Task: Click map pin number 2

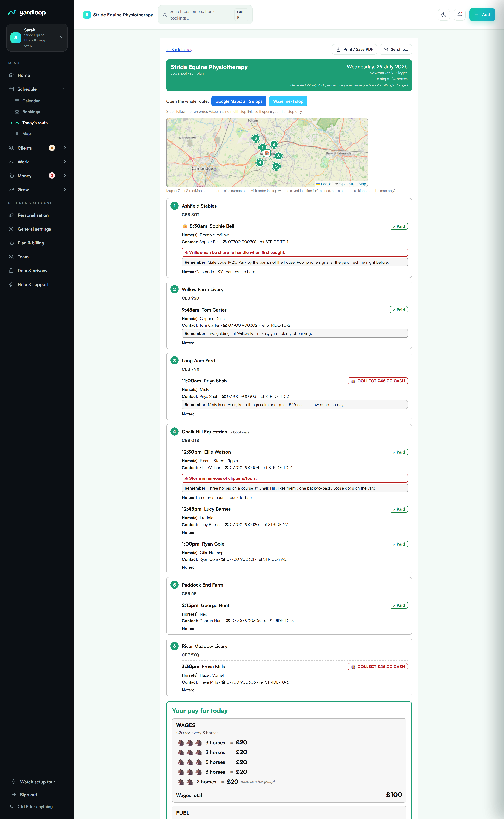Action: click(x=274, y=144)
